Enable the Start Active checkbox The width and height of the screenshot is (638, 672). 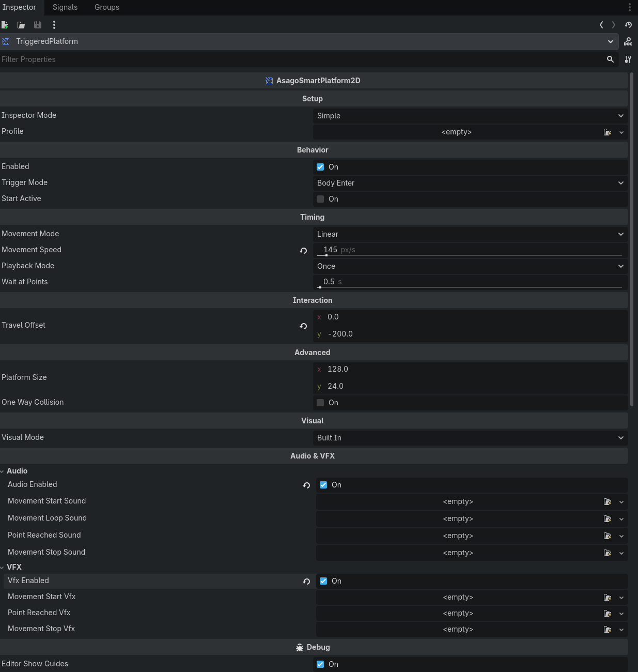320,199
